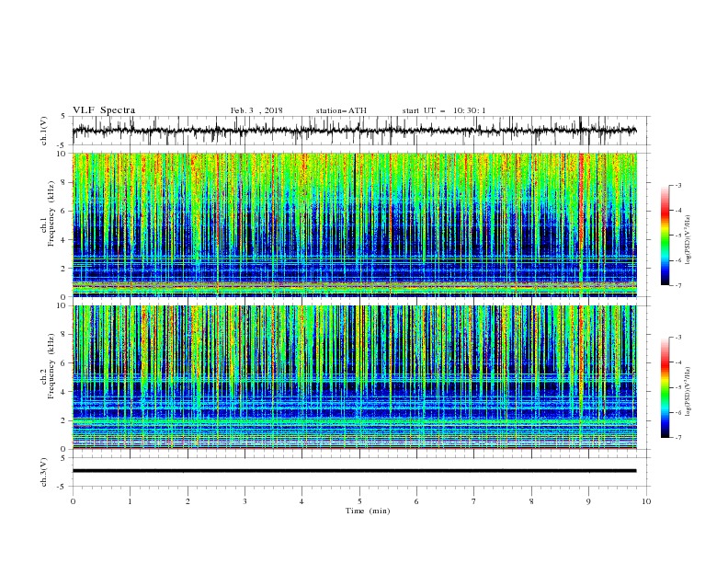Click the "2" minute tick label
The image size is (728, 563).
188,501
